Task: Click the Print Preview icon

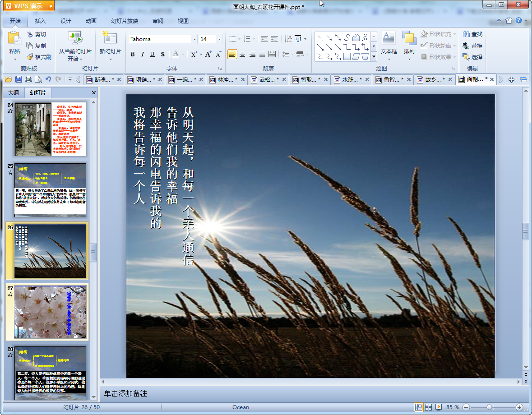Action: [x=38, y=79]
